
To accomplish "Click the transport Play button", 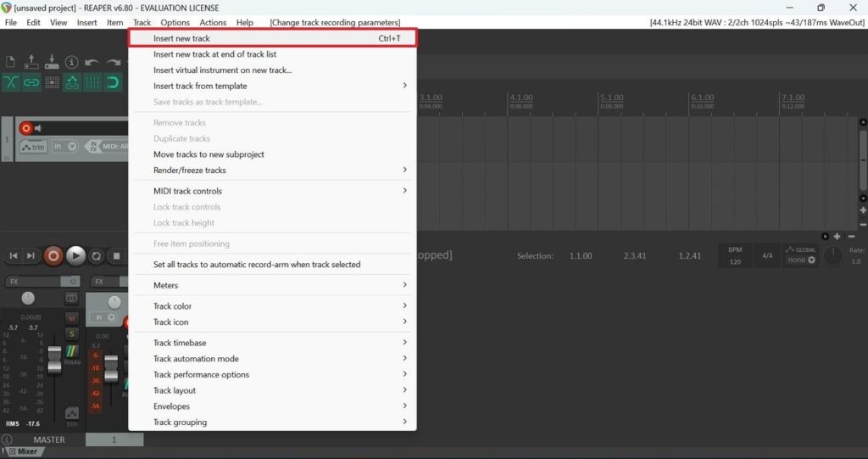I will 75,255.
